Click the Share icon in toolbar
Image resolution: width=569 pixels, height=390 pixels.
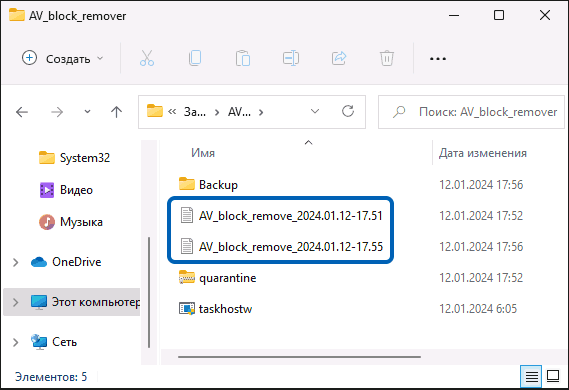click(x=339, y=58)
